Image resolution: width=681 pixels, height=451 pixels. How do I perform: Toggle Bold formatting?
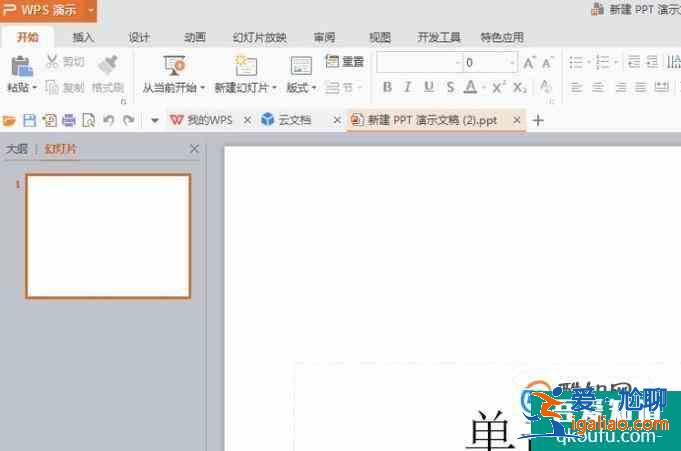tap(387, 87)
